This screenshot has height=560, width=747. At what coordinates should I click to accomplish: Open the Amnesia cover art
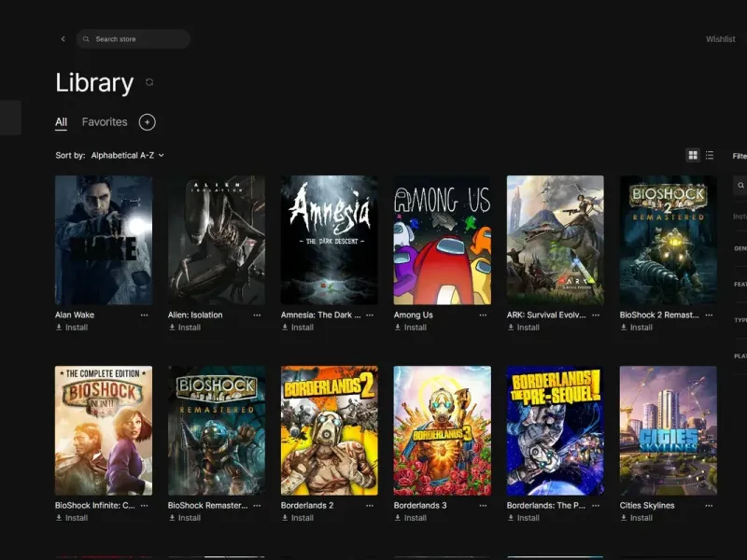point(330,240)
